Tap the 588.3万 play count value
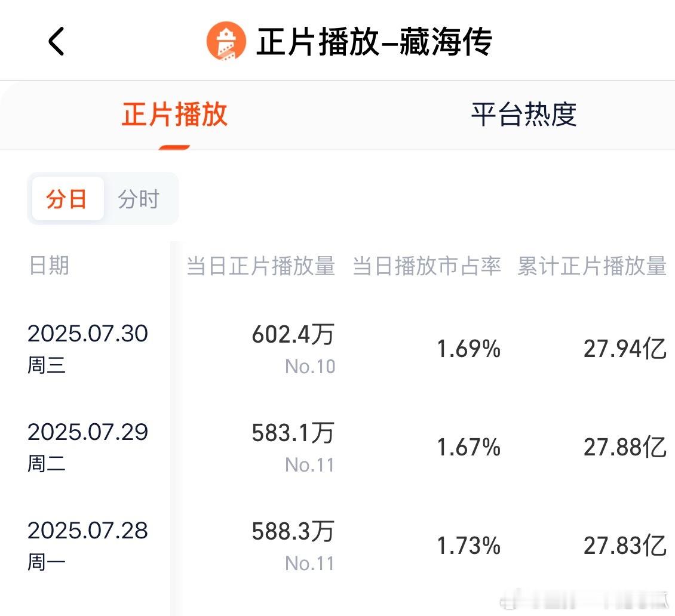Image resolution: width=675 pixels, height=616 pixels. pos(293,531)
